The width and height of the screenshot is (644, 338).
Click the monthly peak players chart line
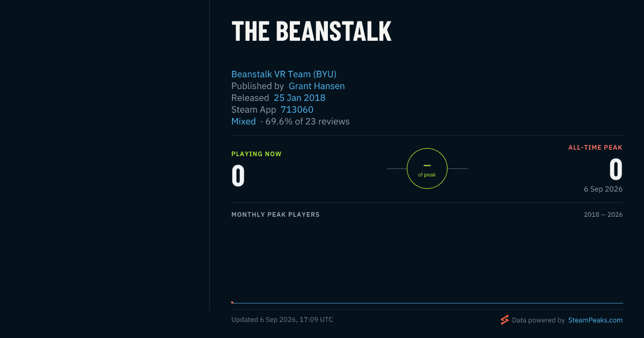(427, 303)
